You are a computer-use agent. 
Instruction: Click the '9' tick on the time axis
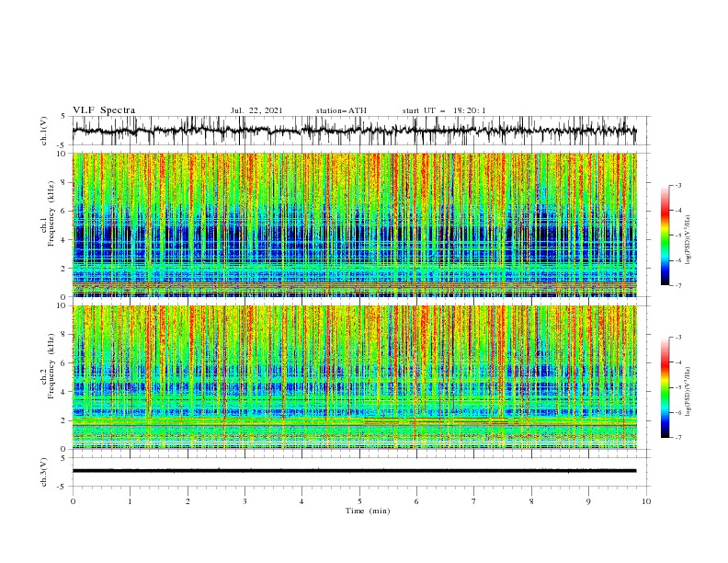click(x=588, y=501)
